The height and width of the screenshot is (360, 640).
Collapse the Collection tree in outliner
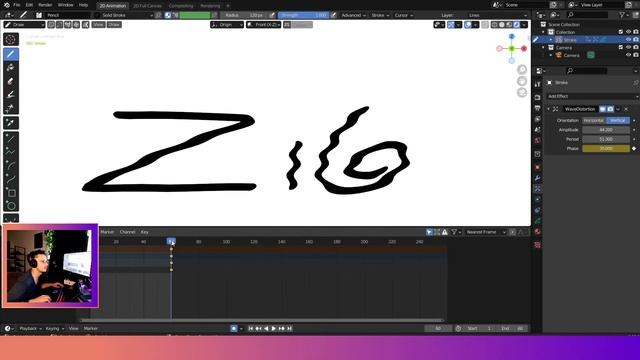coord(544,32)
